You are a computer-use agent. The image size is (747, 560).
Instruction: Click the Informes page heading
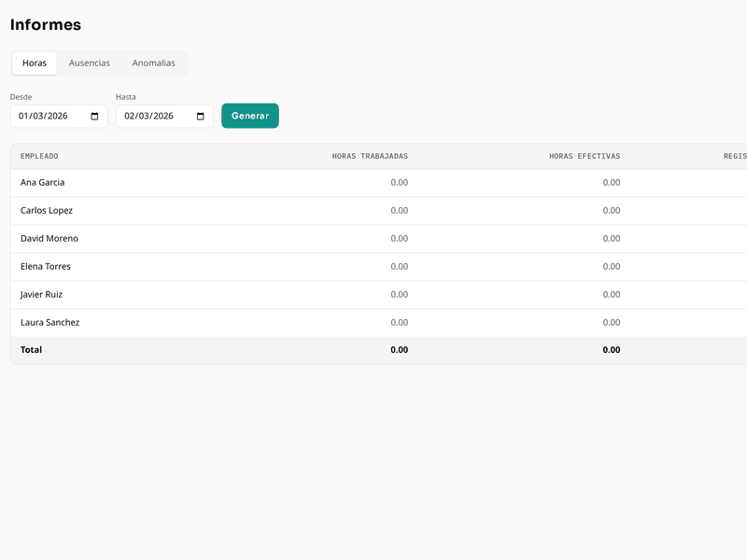tap(46, 25)
